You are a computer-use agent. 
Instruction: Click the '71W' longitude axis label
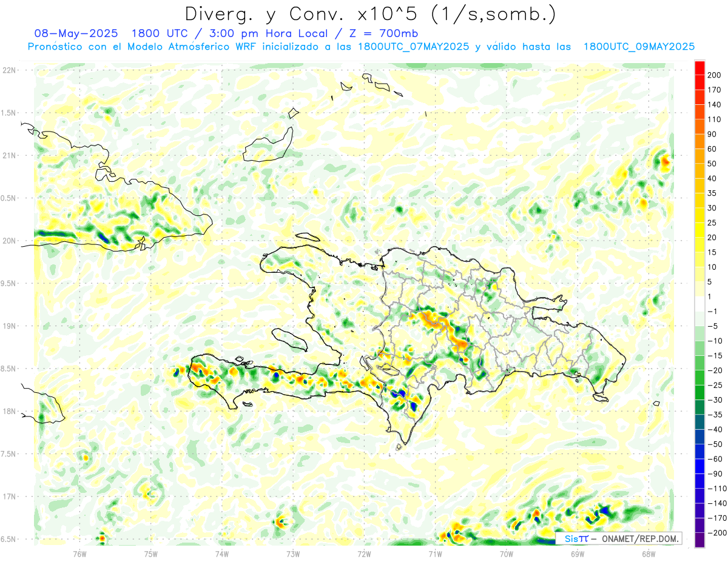click(x=435, y=554)
